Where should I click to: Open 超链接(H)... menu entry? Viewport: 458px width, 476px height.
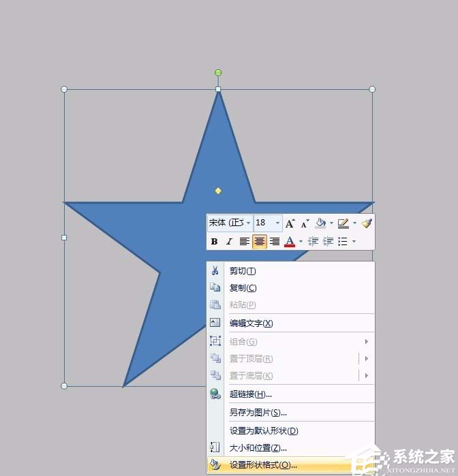(290, 394)
